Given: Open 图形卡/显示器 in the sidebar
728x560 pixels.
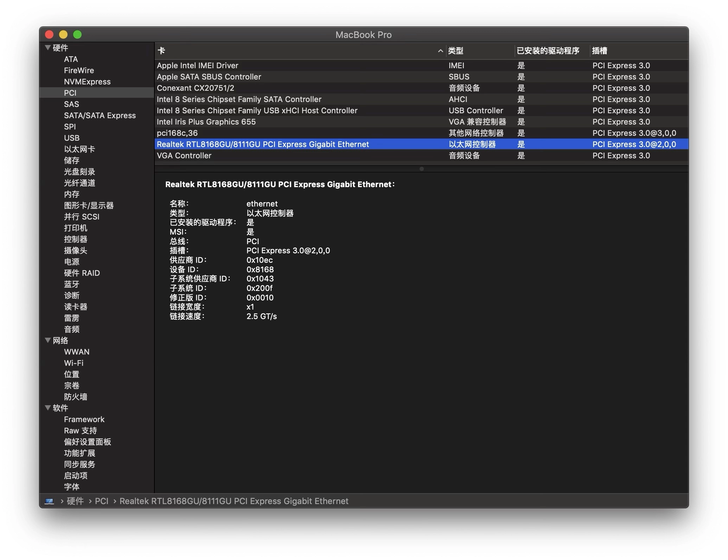Looking at the screenshot, I should point(97,205).
